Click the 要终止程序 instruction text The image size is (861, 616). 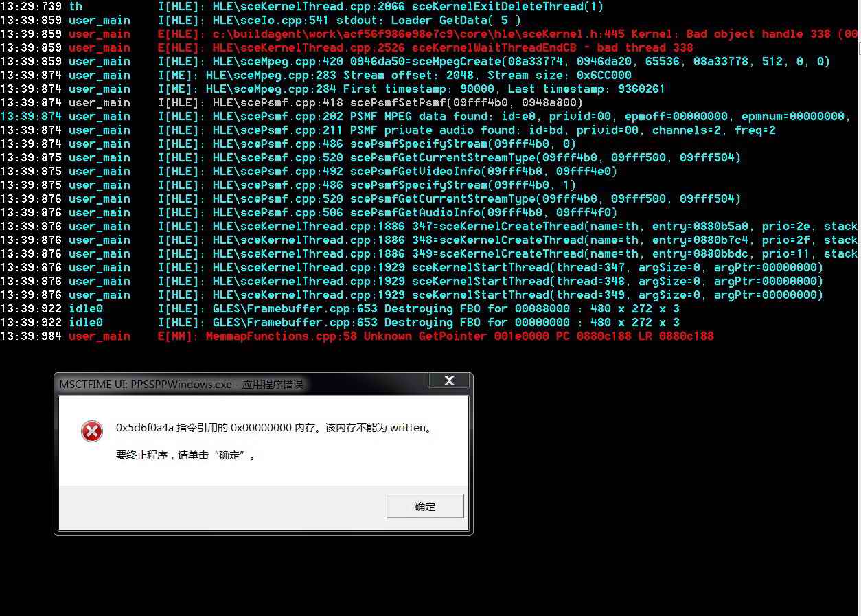(x=185, y=455)
